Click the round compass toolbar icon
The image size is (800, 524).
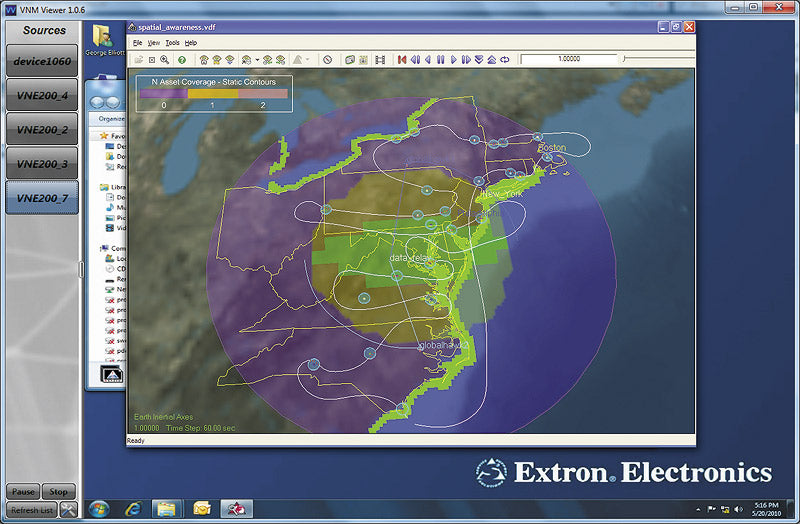328,60
